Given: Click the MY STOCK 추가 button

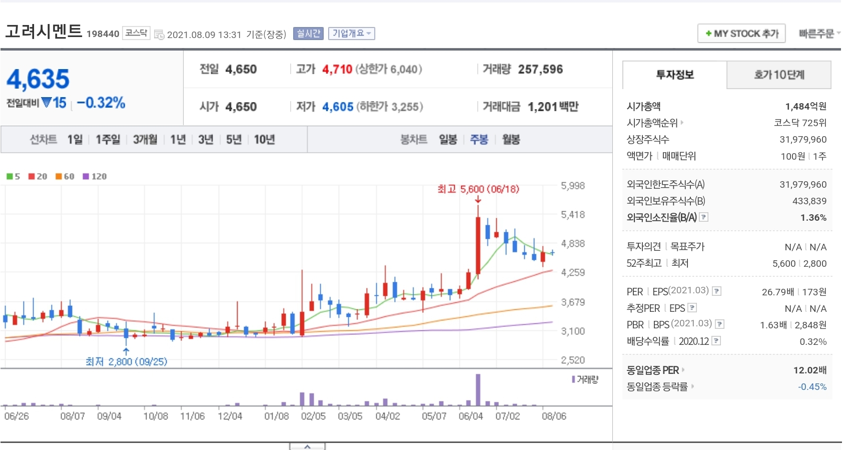Looking at the screenshot, I should click(x=741, y=34).
